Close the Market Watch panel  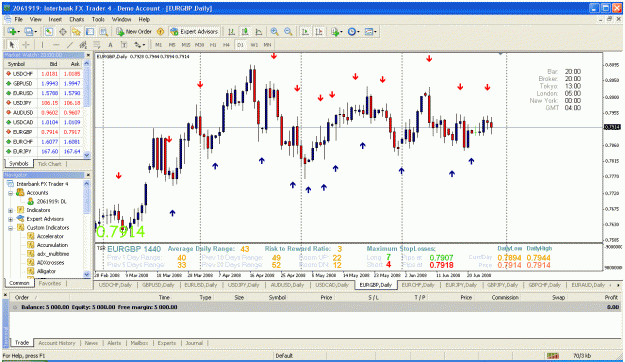click(x=88, y=55)
